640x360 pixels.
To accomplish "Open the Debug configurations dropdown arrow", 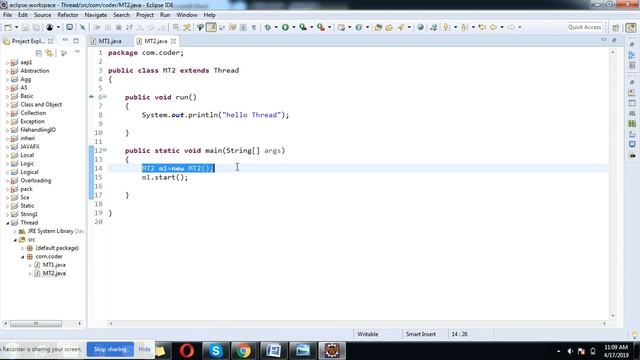I will click(x=276, y=27).
